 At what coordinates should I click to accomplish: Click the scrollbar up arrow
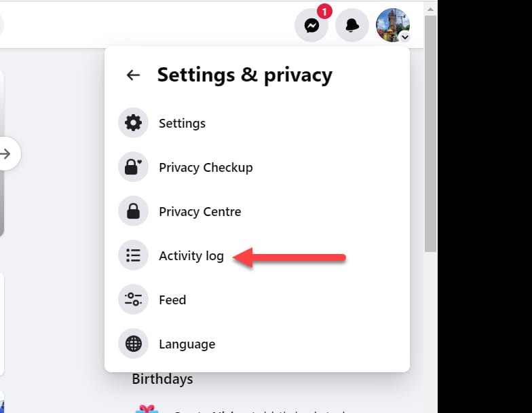430,10
